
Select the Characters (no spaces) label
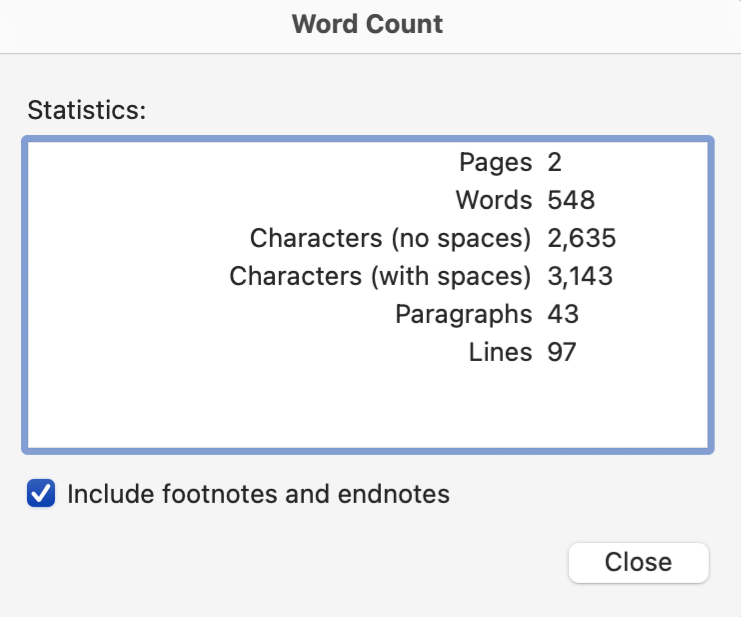(x=390, y=238)
